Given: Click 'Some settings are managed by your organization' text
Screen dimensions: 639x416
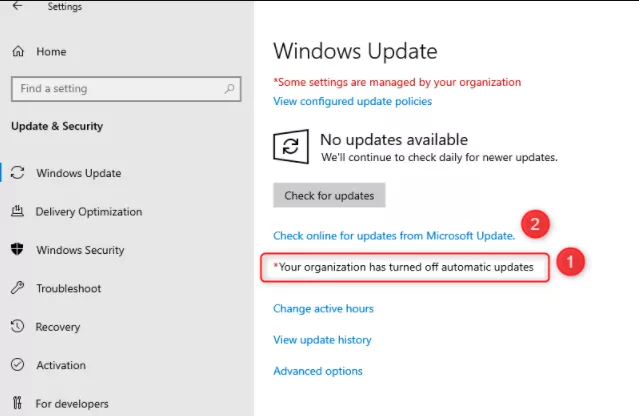Looking at the screenshot, I should [x=397, y=82].
